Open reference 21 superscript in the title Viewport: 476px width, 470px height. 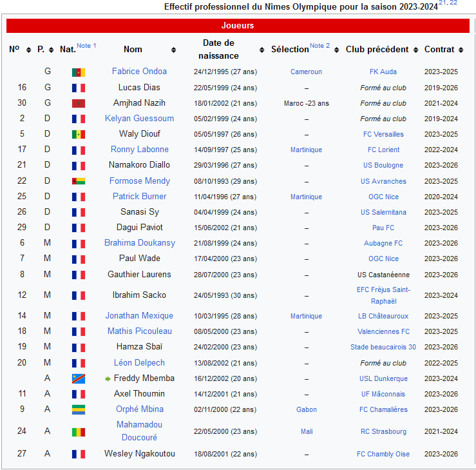tap(443, 3)
